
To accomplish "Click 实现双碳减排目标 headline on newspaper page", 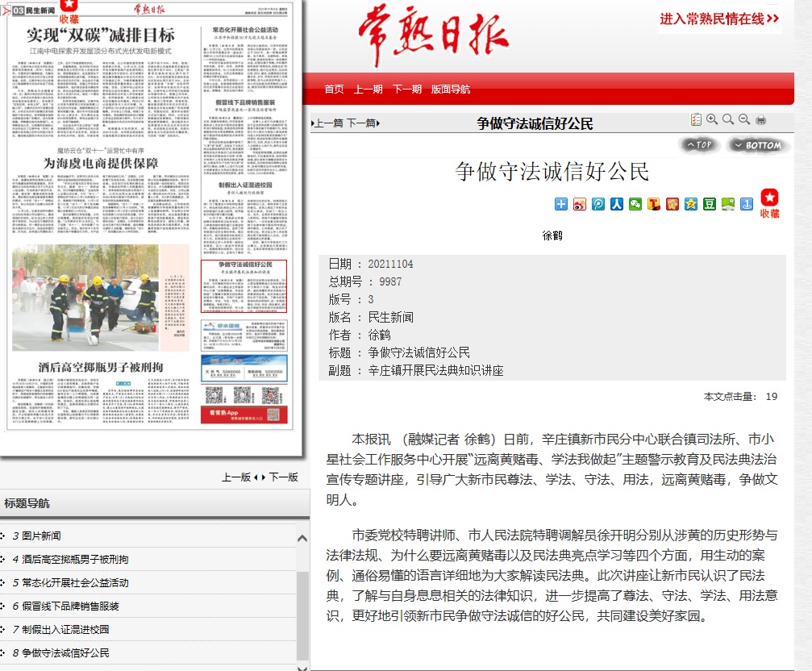I will click(101, 35).
